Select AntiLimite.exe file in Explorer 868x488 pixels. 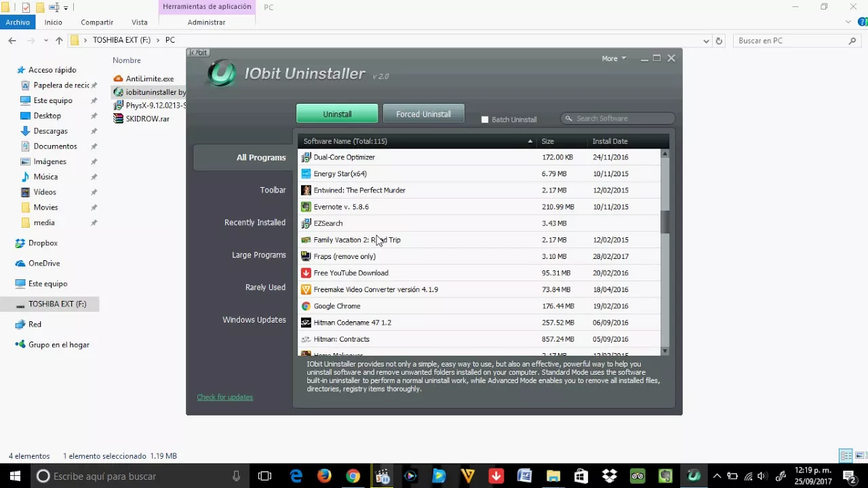point(144,79)
